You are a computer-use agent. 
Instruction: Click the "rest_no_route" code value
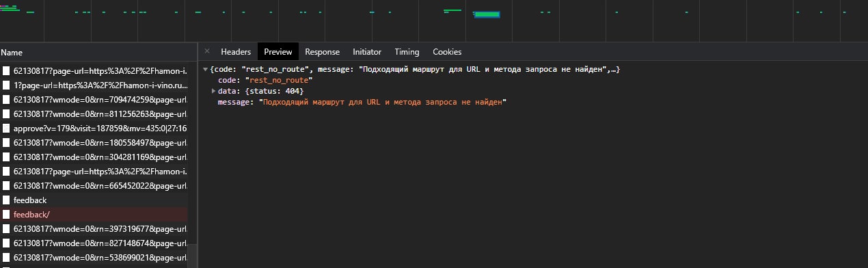coord(279,81)
